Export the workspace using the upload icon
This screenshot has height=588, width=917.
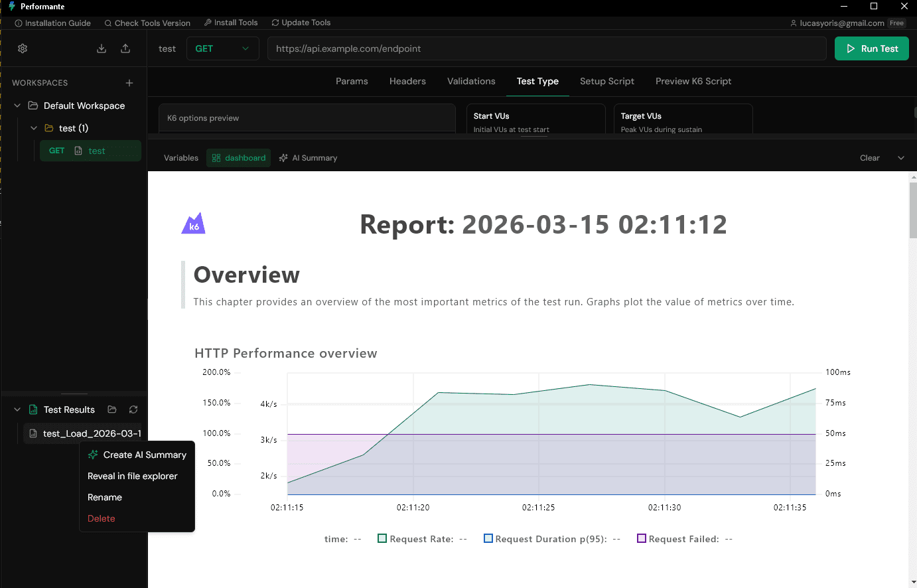pos(125,48)
